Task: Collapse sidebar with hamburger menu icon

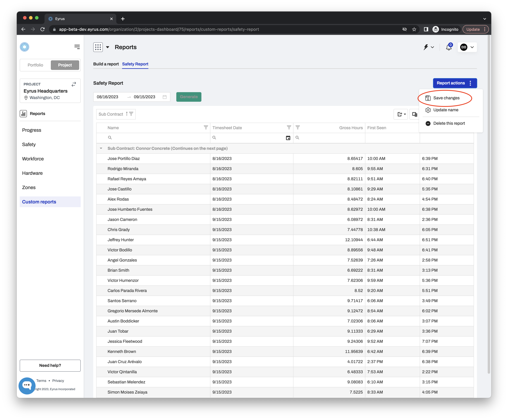Action: pyautogui.click(x=77, y=47)
